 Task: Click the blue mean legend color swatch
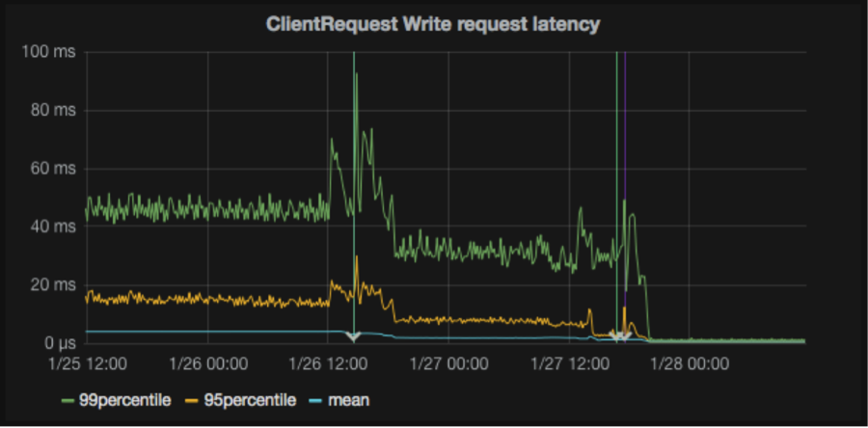click(317, 400)
